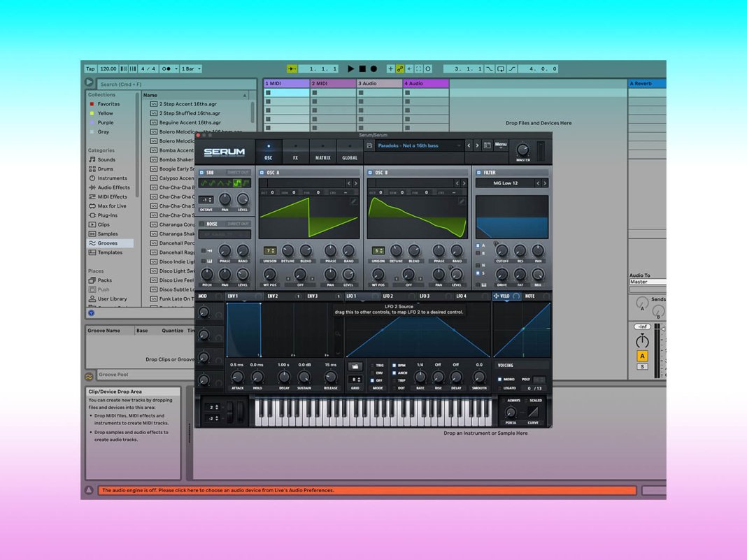The image size is (747, 560).
Task: Click Serum's save preset disk icon
Action: [369, 145]
